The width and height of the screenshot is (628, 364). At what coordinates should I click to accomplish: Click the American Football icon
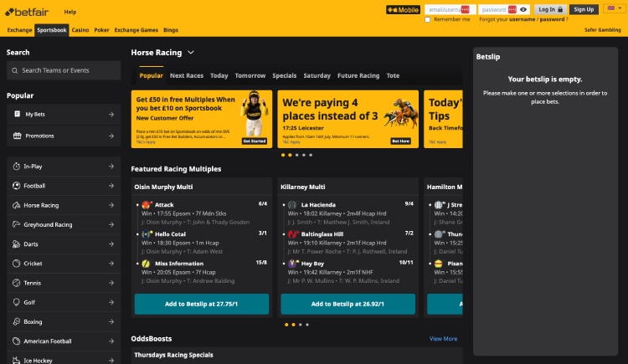(x=17, y=341)
